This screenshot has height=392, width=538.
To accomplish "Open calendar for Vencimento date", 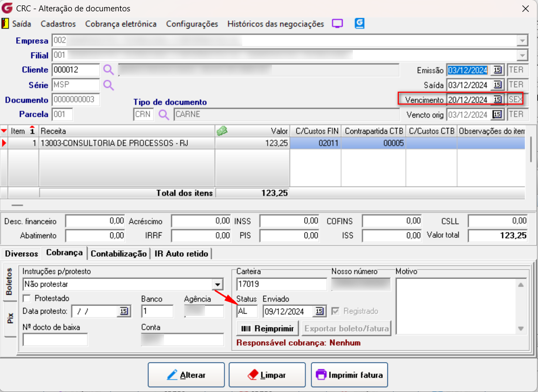I will pyautogui.click(x=497, y=99).
